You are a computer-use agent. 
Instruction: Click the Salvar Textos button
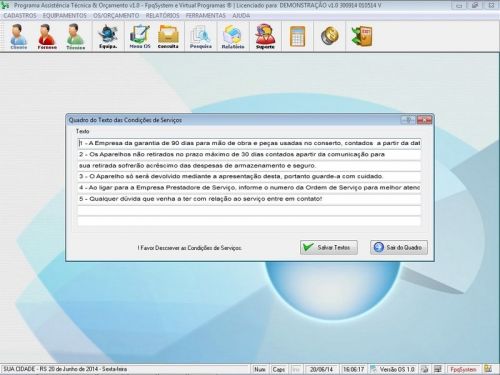coord(329,247)
